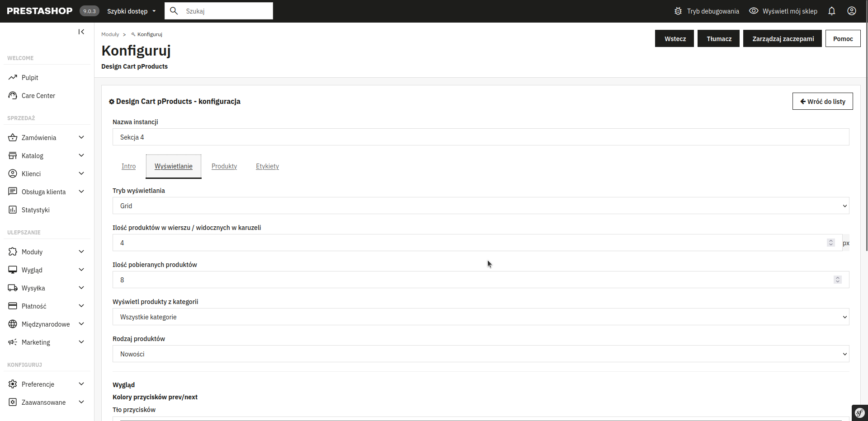Screen dimensions: 868x421
Task: Select the Wyświetlanie tab
Action: point(174,166)
